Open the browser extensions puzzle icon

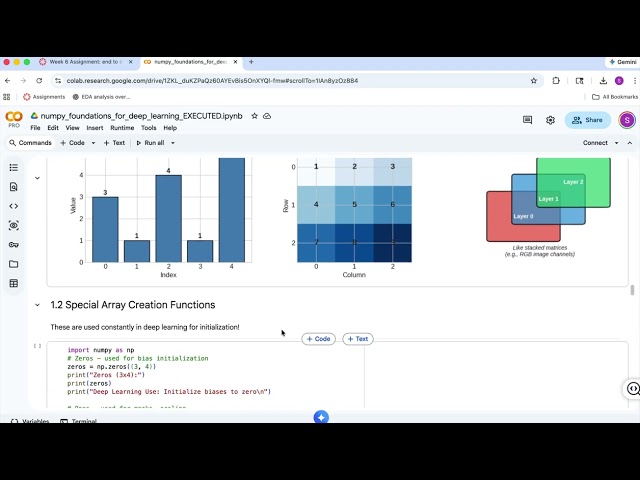(556, 81)
